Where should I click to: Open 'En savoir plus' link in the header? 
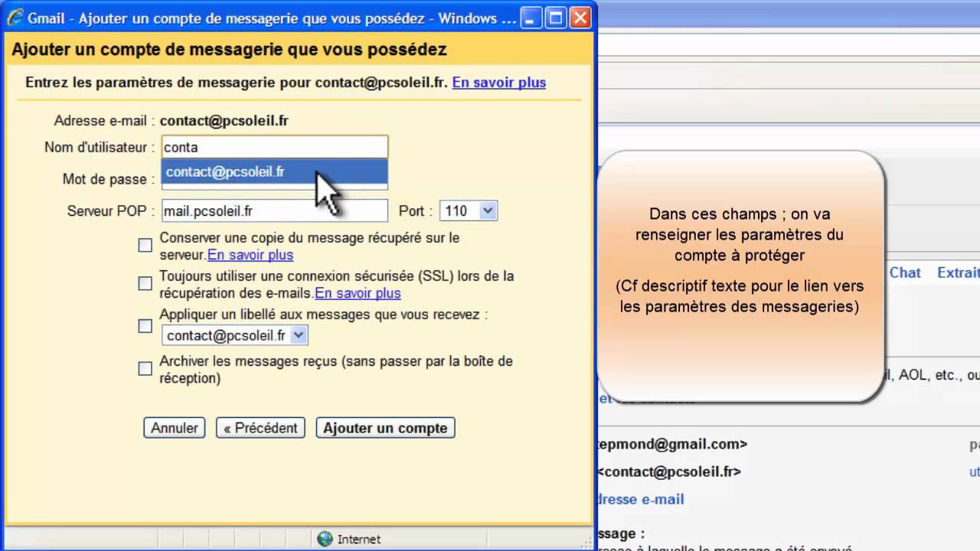coord(499,82)
